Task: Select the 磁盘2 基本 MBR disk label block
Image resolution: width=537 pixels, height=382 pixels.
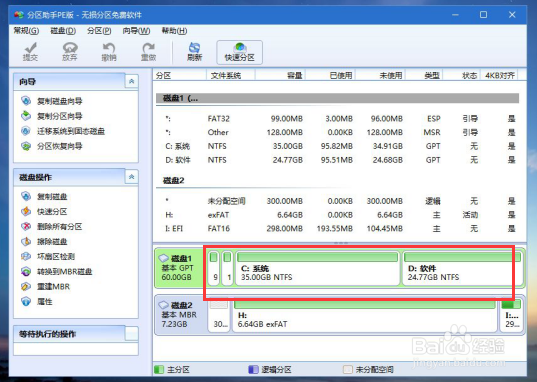Action: pos(180,315)
